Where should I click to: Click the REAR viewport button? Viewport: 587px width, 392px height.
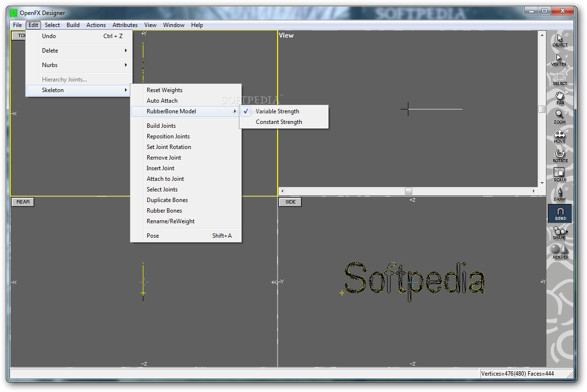(x=23, y=202)
